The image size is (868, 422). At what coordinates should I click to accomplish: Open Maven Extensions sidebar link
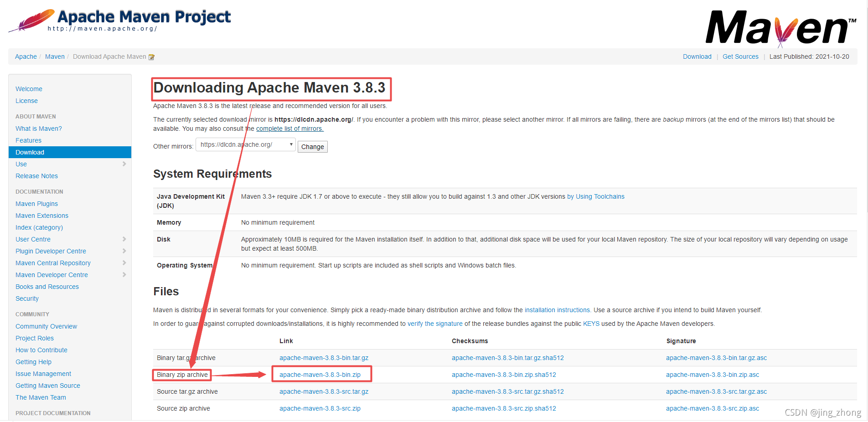pyautogui.click(x=42, y=216)
